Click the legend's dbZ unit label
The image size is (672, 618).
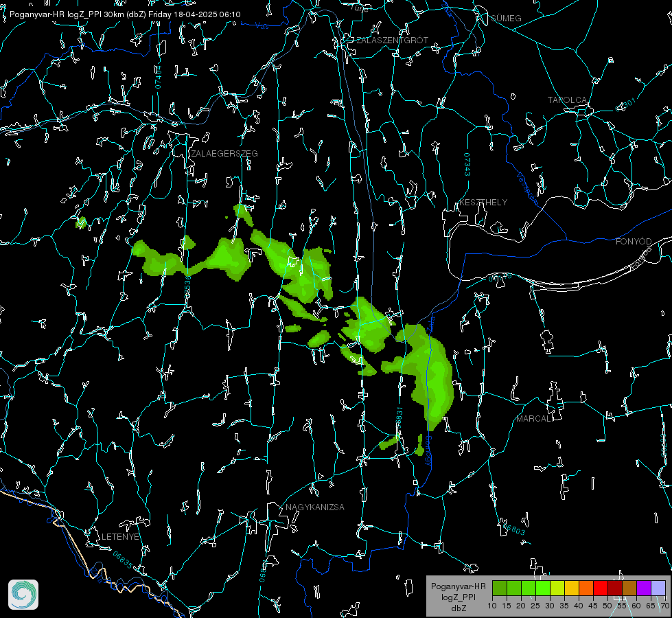(x=458, y=608)
